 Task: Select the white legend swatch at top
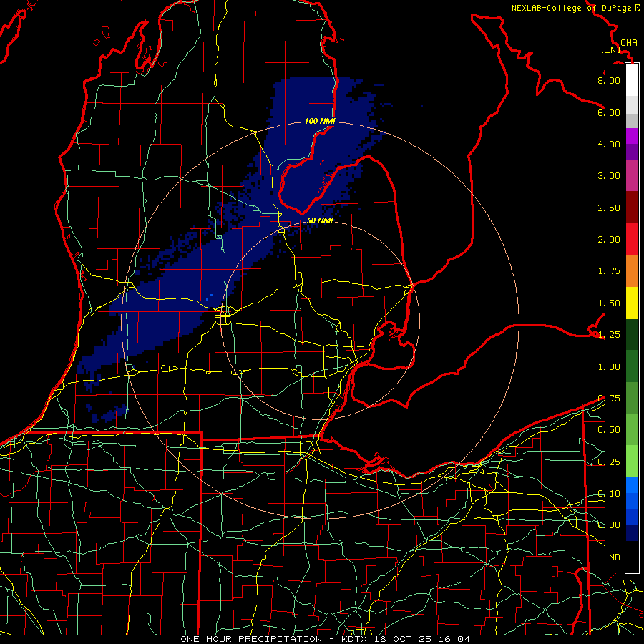click(632, 80)
